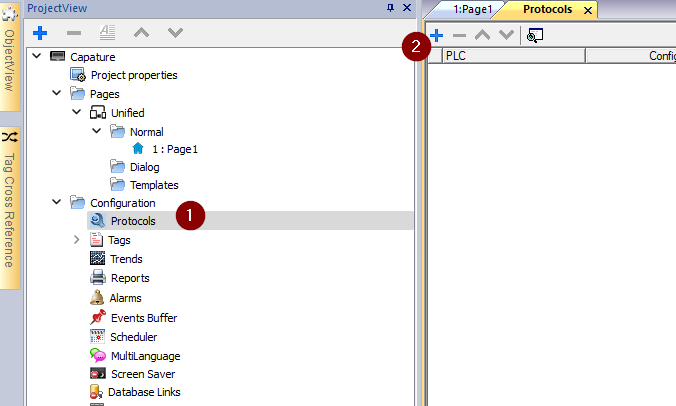Click the Trends chart icon
This screenshot has height=406, width=676.
pos(97,258)
